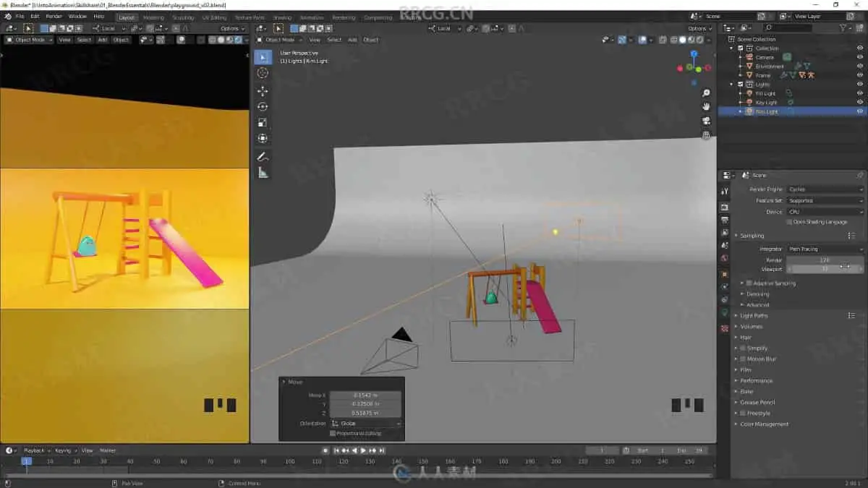Screen dimensions: 868x488
Task: Select the Select Box tool in viewport toolbar
Action: coord(263,57)
